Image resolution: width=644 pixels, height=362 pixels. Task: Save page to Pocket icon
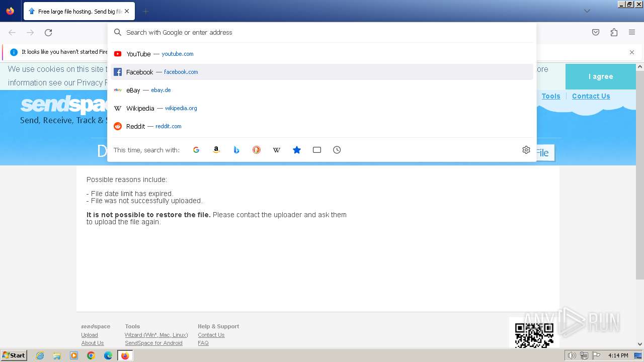(x=596, y=33)
